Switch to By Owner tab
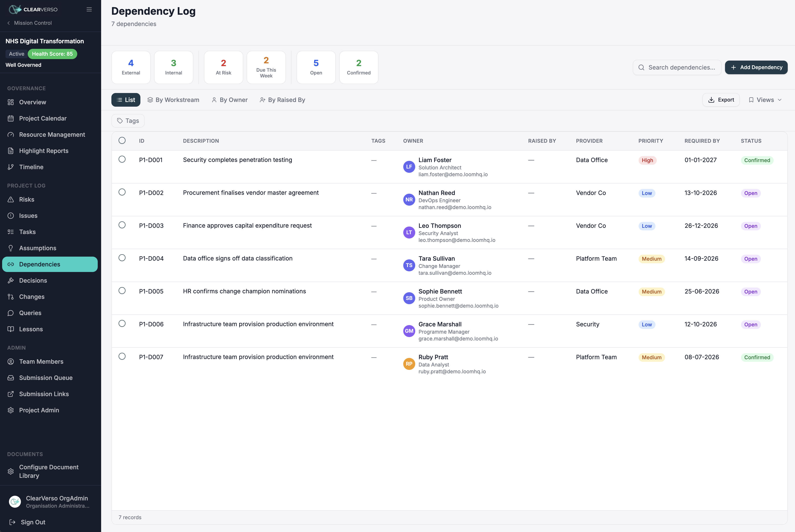The image size is (795, 532). (x=230, y=100)
